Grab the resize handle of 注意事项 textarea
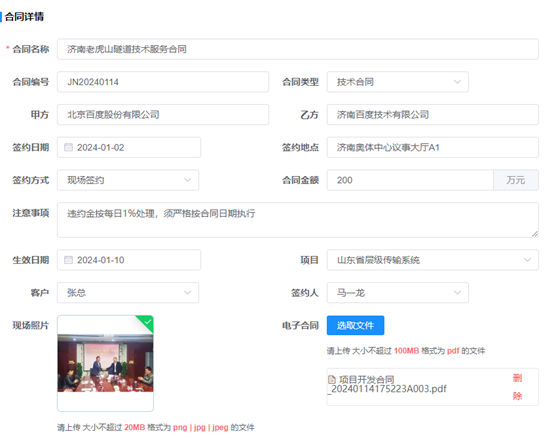Viewport: 554px width, 438px height. [x=535, y=234]
